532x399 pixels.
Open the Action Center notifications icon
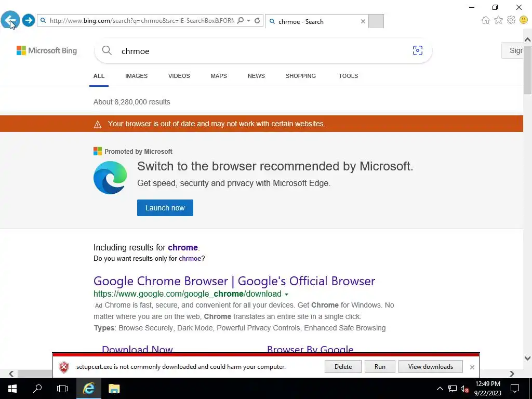[515, 389]
